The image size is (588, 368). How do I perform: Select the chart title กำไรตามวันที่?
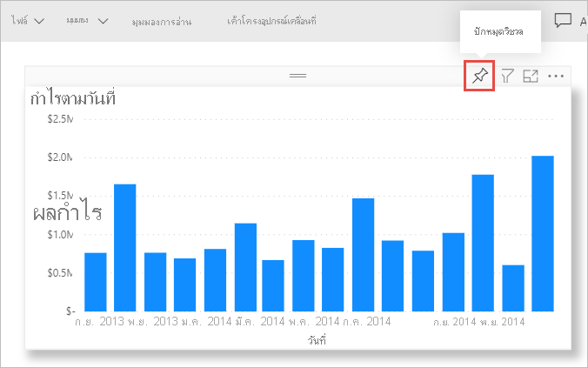click(73, 98)
